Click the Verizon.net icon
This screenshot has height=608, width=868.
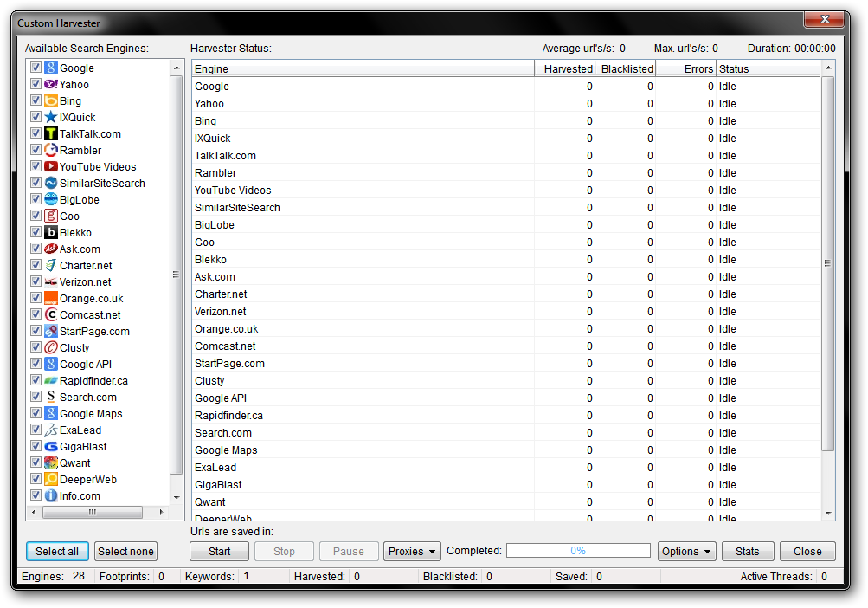pyautogui.click(x=51, y=281)
